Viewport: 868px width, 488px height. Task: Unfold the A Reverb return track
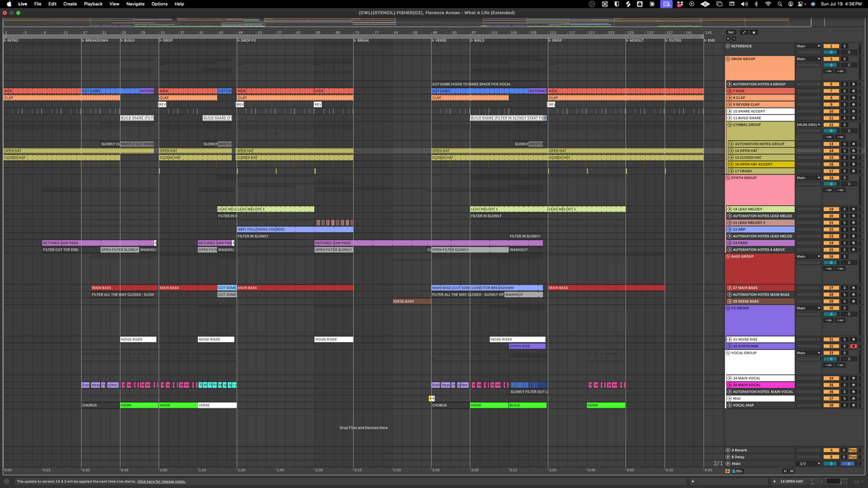(729, 450)
